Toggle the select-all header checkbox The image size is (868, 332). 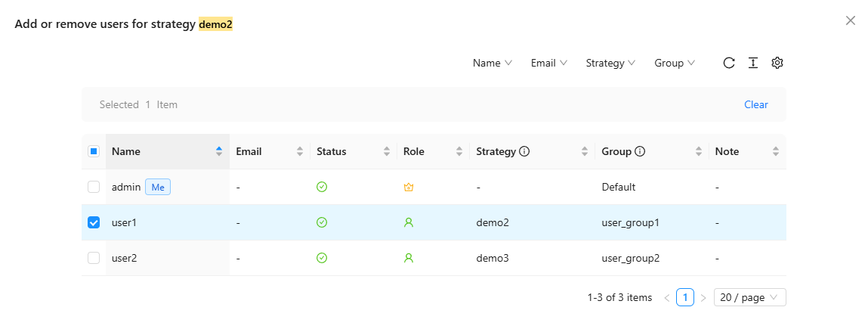pyautogui.click(x=94, y=151)
